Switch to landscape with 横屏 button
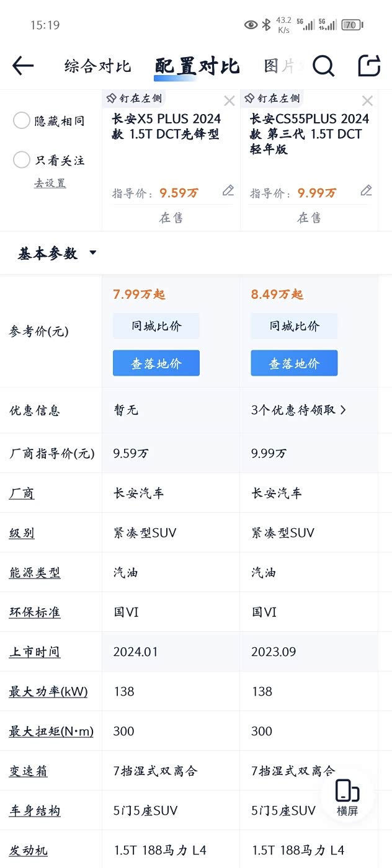The height and width of the screenshot is (868, 392). coord(347,797)
